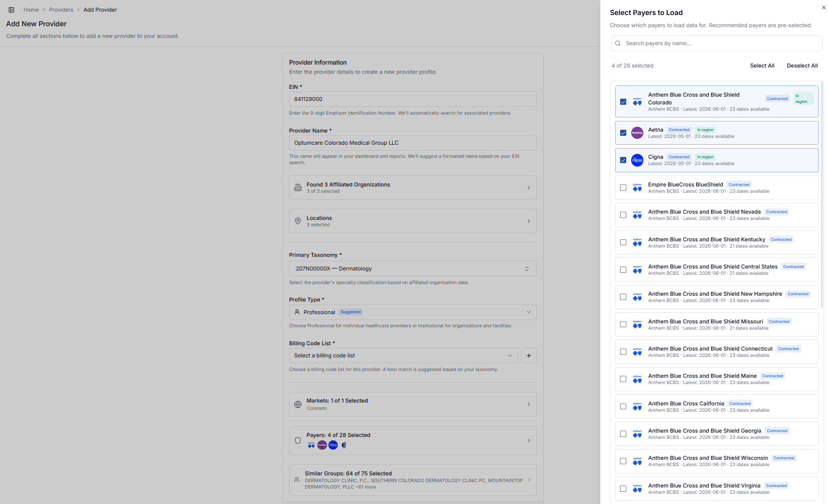Click Deselect All payers
828x504 pixels.
click(802, 66)
